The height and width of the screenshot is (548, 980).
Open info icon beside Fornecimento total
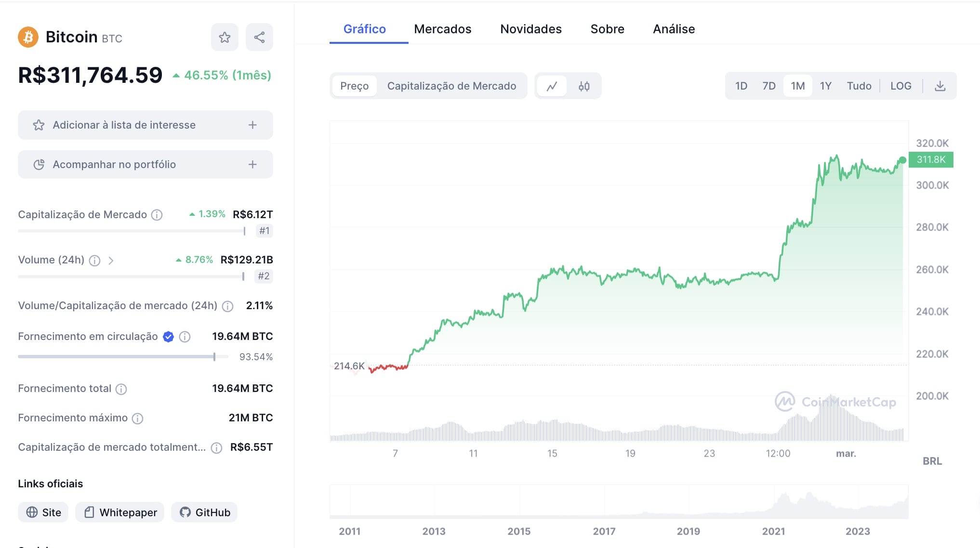[121, 389]
